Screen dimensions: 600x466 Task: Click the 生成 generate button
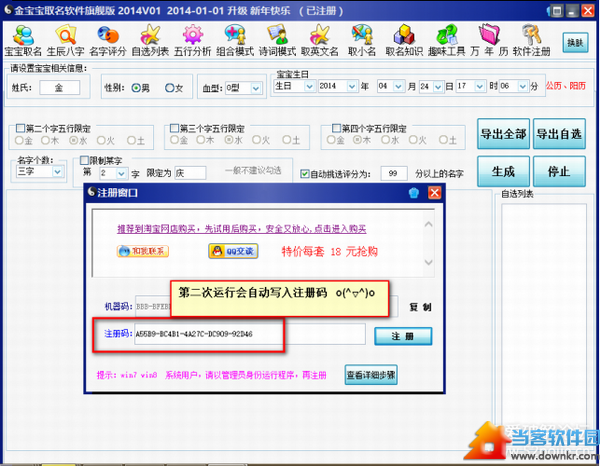tap(503, 171)
